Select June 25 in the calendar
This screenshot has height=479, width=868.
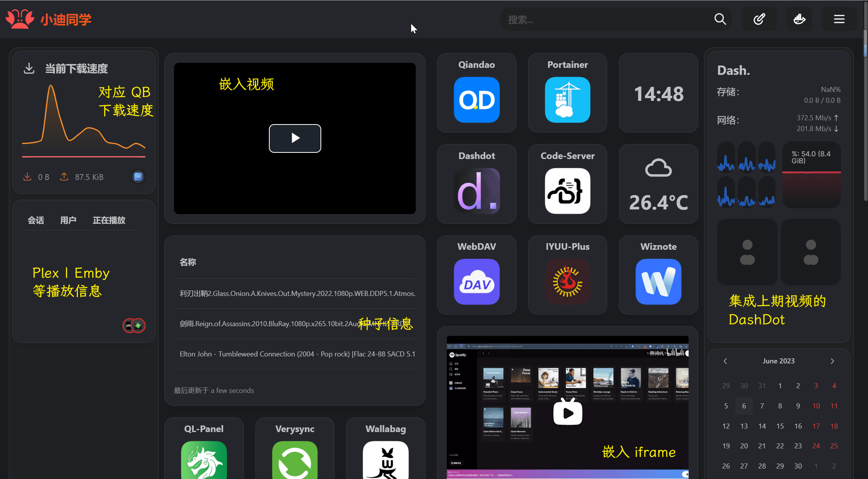click(x=834, y=446)
